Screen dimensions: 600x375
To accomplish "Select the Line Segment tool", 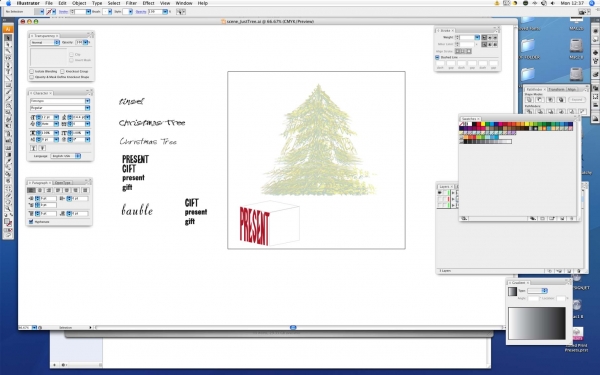I will 8,78.
